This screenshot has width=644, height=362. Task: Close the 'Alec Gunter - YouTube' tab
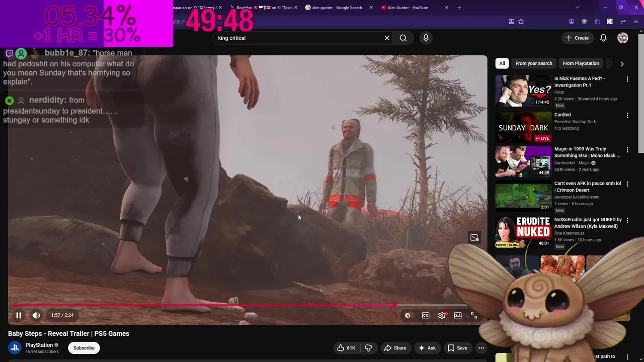(x=447, y=8)
